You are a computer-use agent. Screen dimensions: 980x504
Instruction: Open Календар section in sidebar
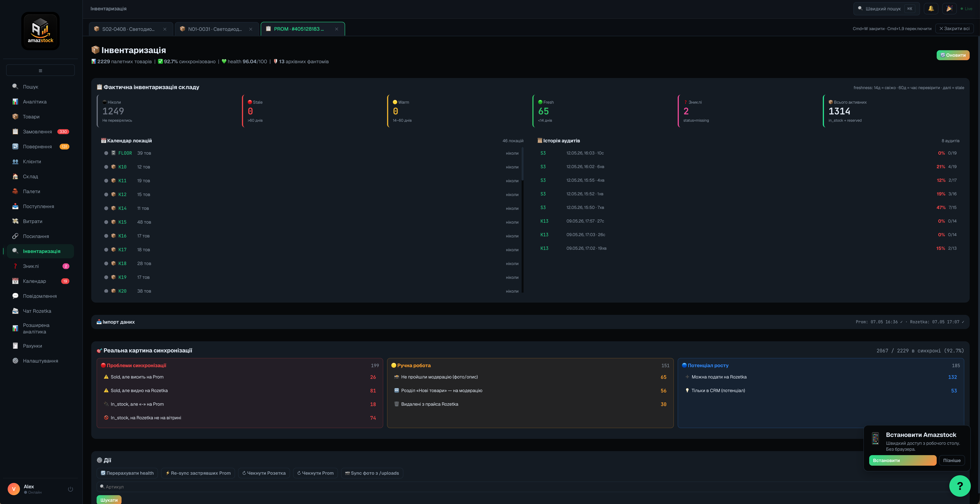point(40,281)
